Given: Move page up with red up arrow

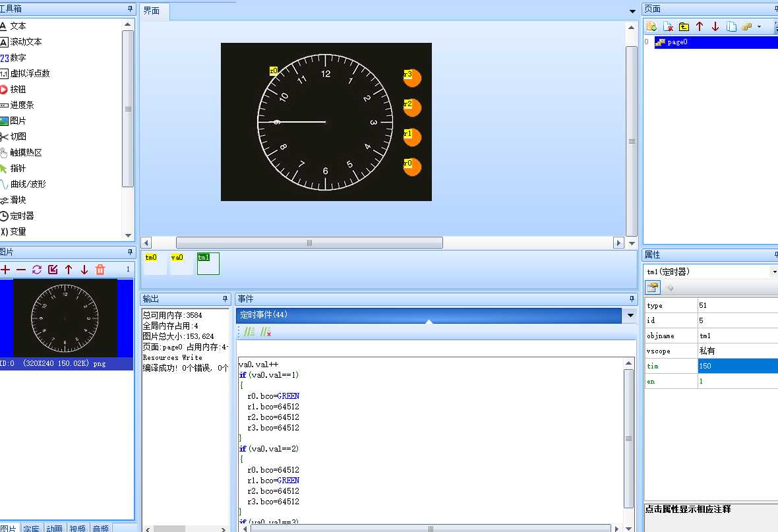Looking at the screenshot, I should 700,26.
